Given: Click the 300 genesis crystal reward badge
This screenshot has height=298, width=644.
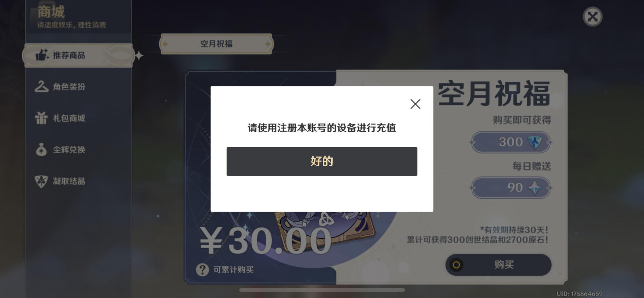Looking at the screenshot, I should [511, 142].
